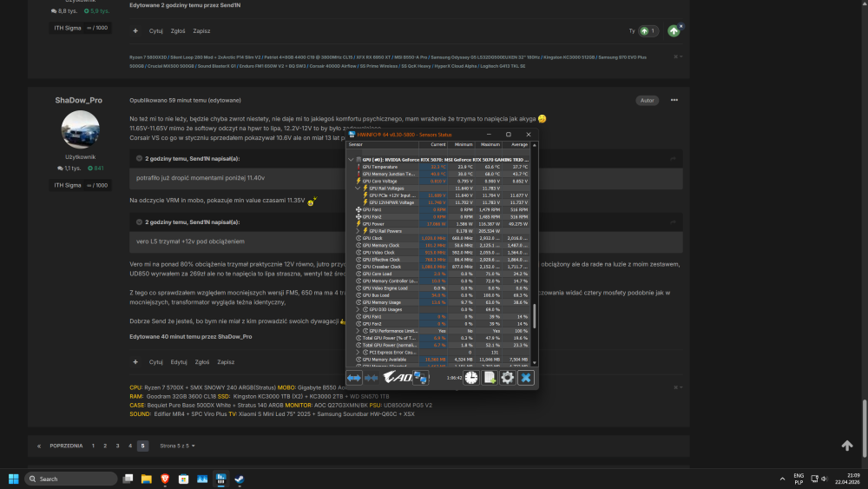Open ShaDow_Pro's avatar picture
The image size is (868, 489).
80,129
